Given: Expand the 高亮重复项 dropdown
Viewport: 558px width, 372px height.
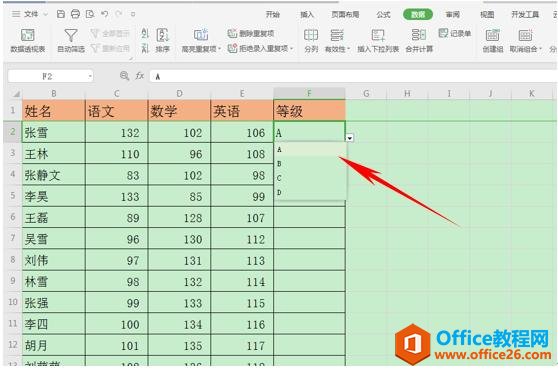Looking at the screenshot, I should [220, 49].
